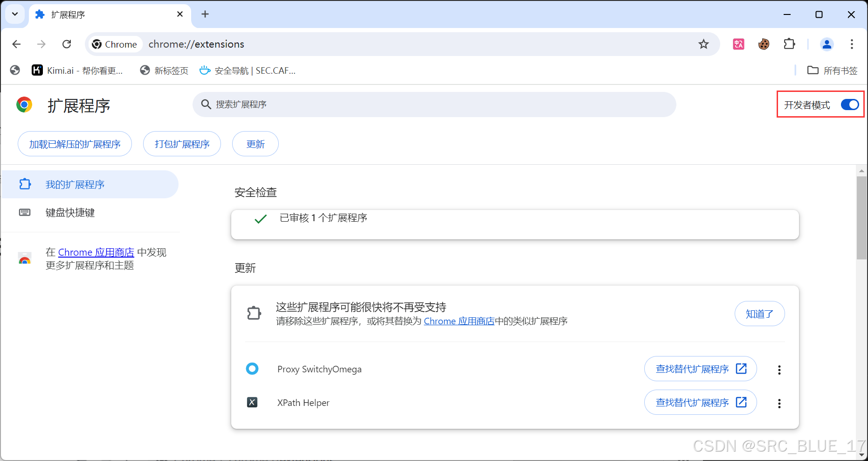This screenshot has height=461, width=868.
Task: Click the page vertical scrollbar thumb
Action: 861,217
